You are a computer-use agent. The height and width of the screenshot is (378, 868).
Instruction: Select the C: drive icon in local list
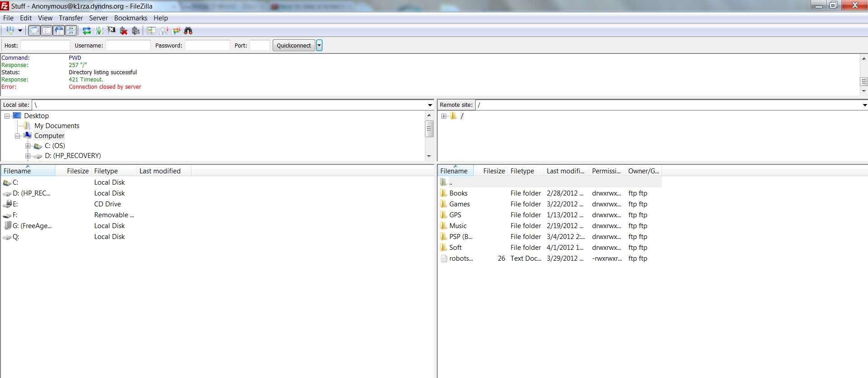pos(7,182)
